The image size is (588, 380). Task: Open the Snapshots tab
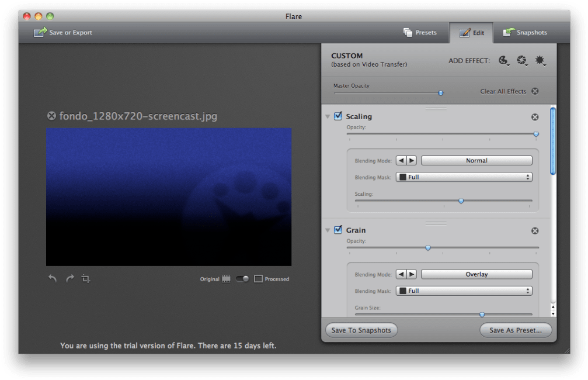(525, 33)
